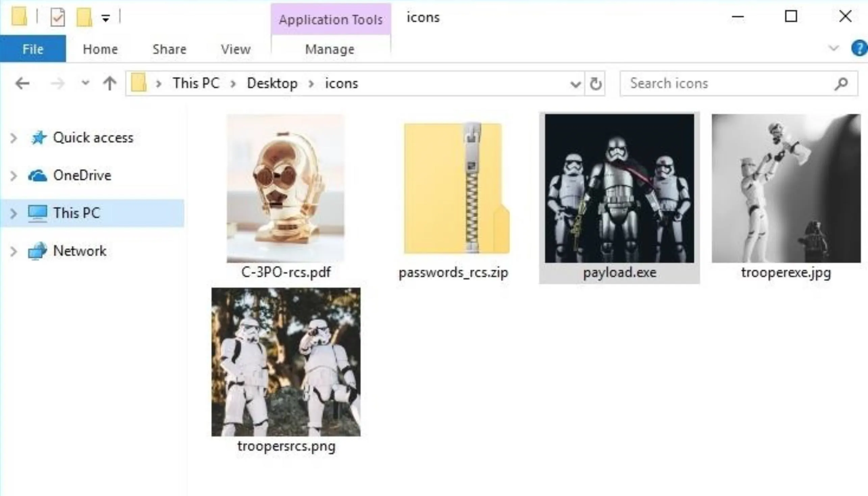Maximize the icons window
The height and width of the screenshot is (496, 868).
tap(791, 16)
